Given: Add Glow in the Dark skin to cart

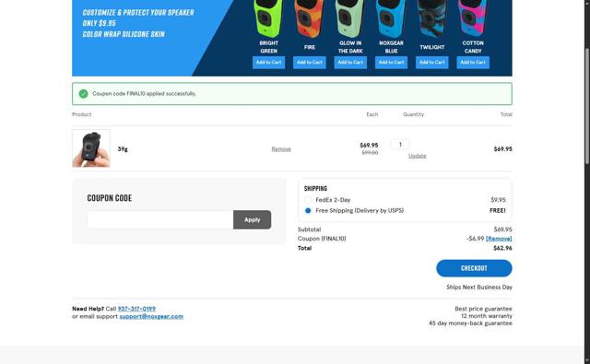Looking at the screenshot, I should [350, 63].
